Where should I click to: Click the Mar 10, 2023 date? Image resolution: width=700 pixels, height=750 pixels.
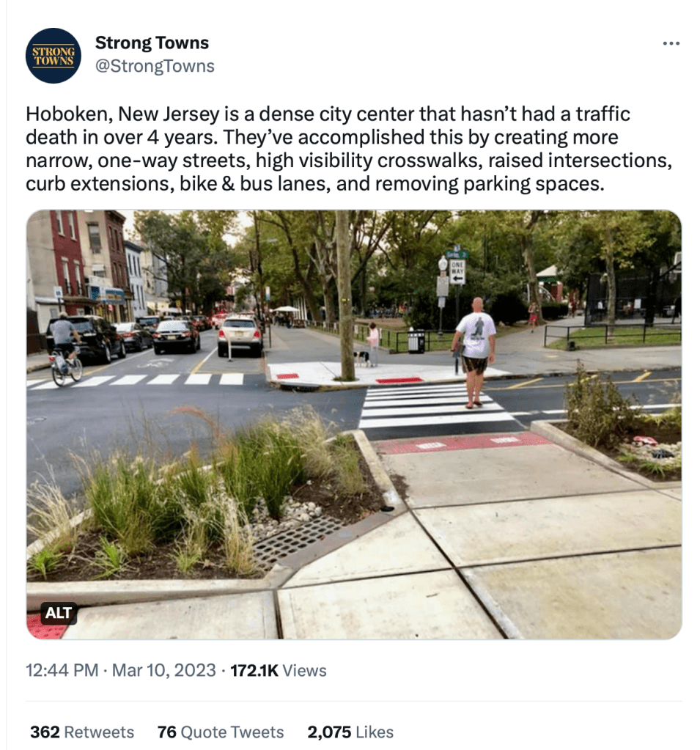click(164, 670)
